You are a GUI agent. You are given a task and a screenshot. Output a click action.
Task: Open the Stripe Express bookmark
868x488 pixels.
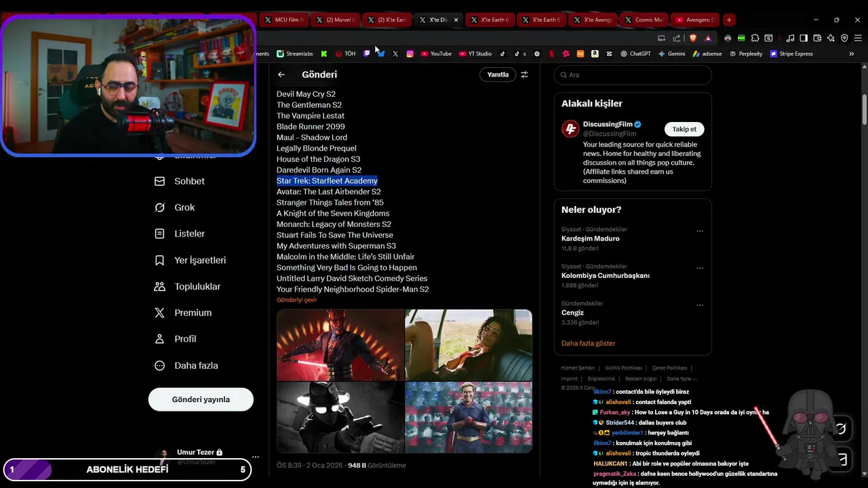[x=791, y=54]
